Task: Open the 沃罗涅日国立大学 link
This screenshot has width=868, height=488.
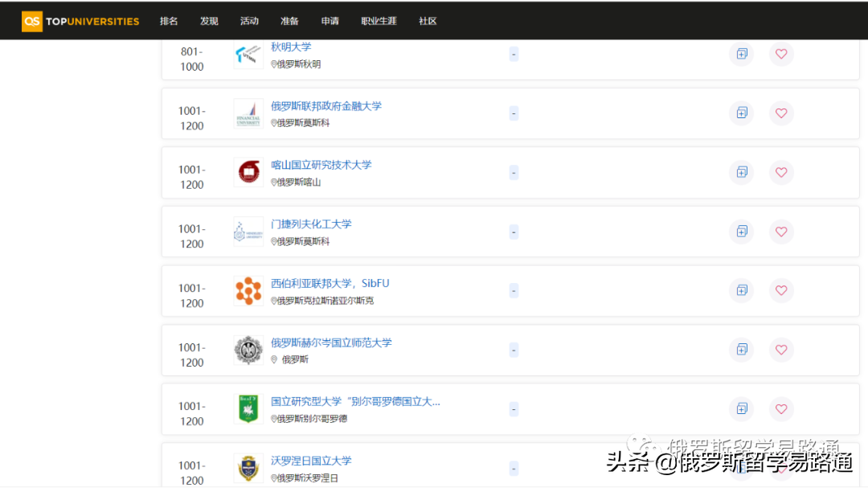Action: [311, 461]
